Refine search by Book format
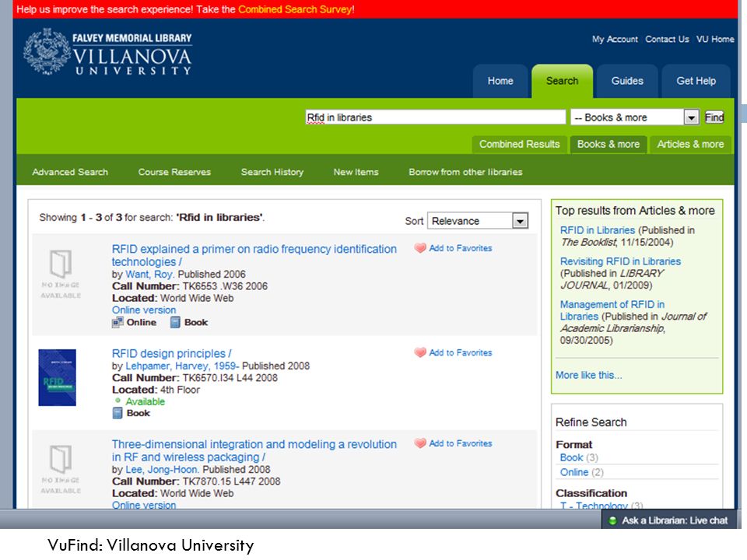Viewport: 747px width, 560px height. (572, 457)
